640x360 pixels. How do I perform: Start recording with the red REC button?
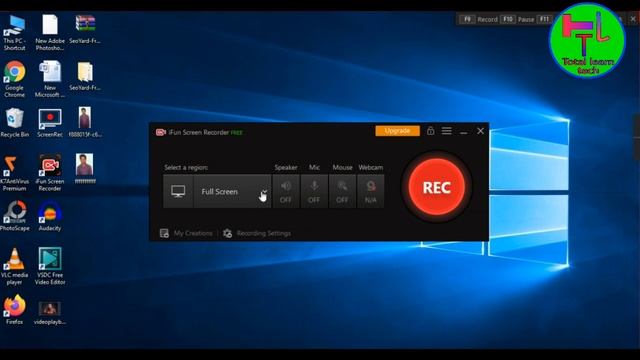(x=436, y=187)
